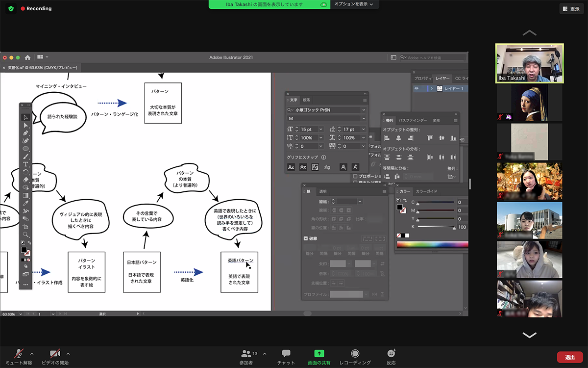Pick the Eyedropper tool

point(26,203)
